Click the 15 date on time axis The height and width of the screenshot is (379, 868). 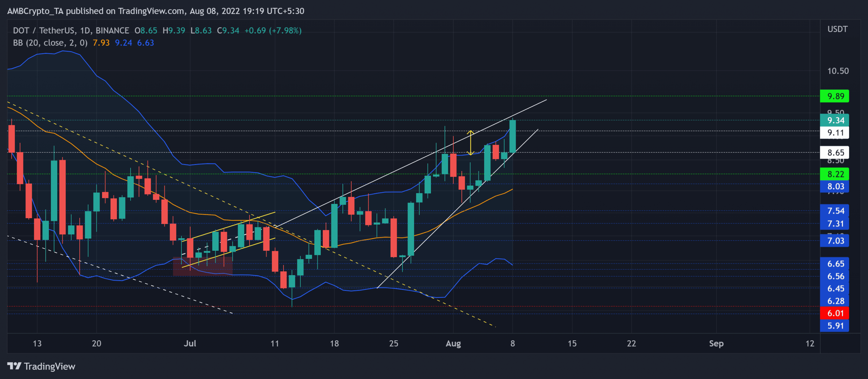572,343
